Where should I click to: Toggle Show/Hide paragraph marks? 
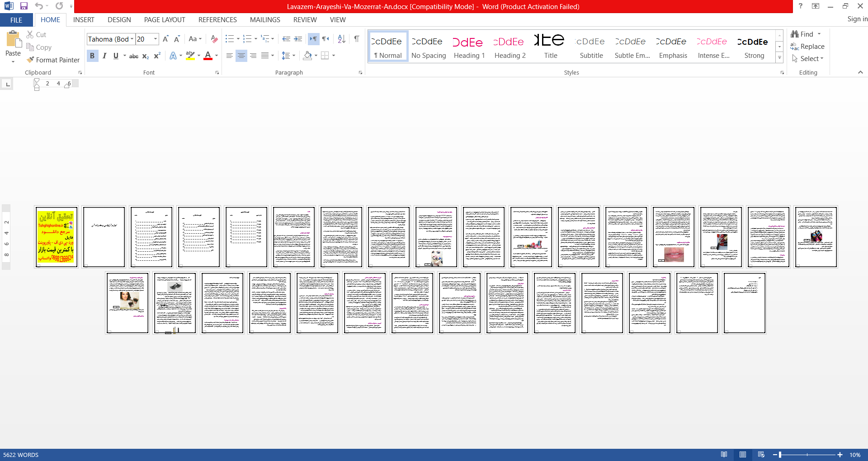point(357,39)
